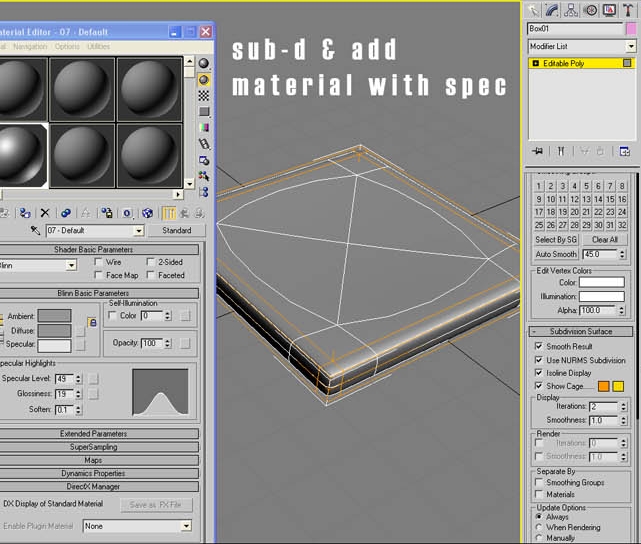641x544 pixels.
Task: Click the Video Color Check icon
Action: (204, 128)
